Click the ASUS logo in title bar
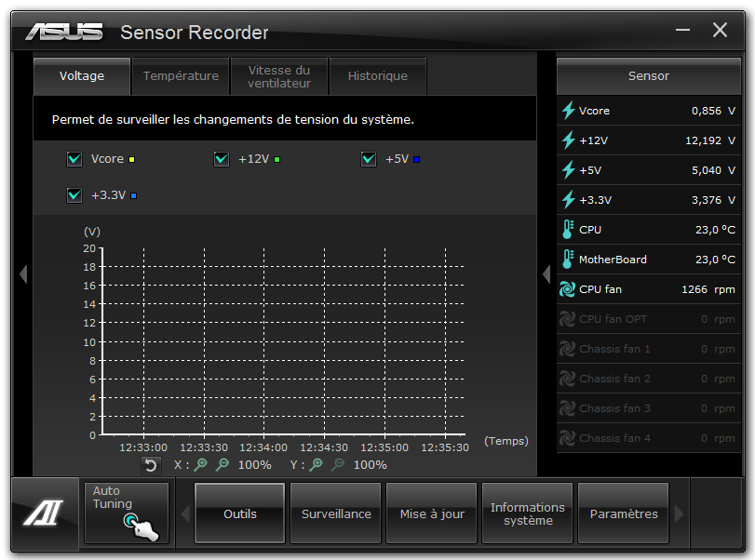Screen dimensions: 755x560 point(64,32)
